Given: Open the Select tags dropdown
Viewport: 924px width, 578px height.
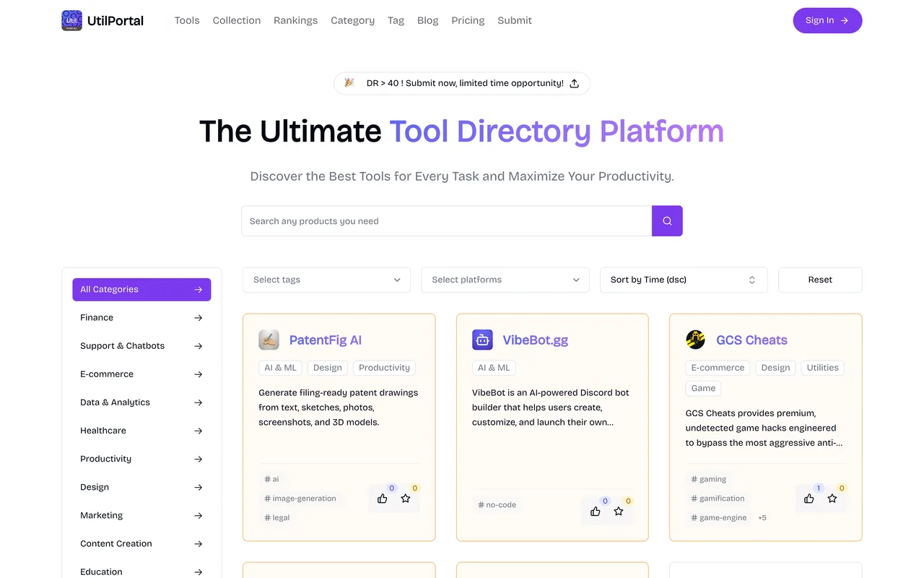Looking at the screenshot, I should point(326,280).
